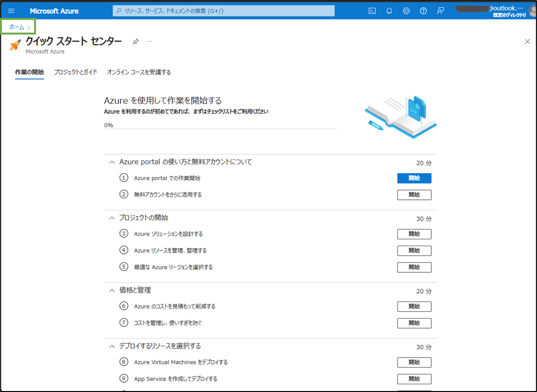
Task: Switch to プロジェクトとガイド tab
Action: pos(75,72)
